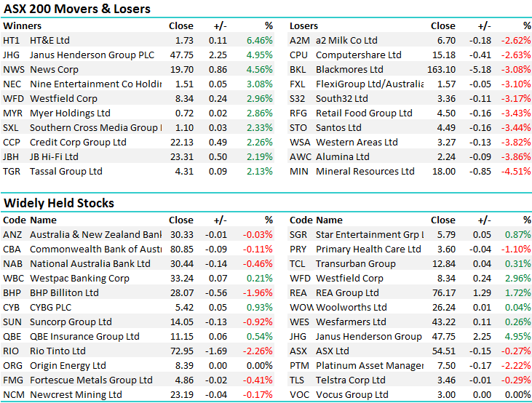Open Telstra Corp Ltd entry
Viewport: 532px width, 403px height.
[351, 380]
